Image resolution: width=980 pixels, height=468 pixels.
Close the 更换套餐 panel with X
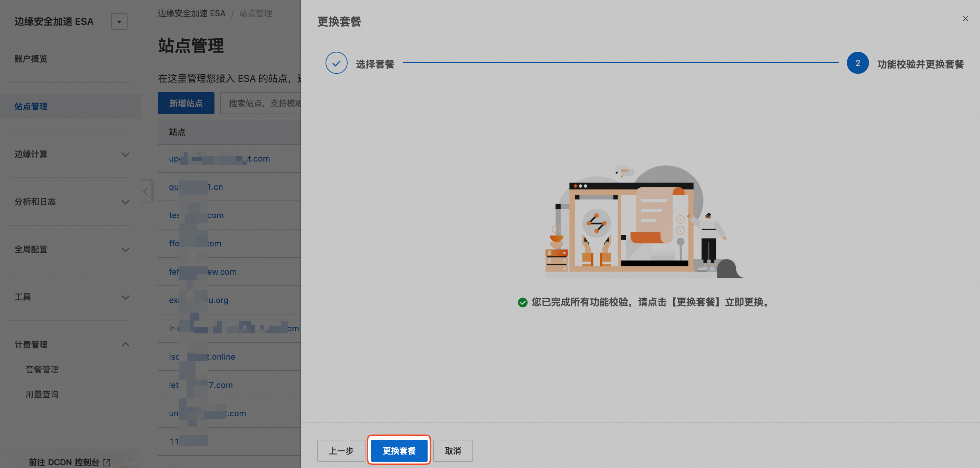tap(965, 19)
